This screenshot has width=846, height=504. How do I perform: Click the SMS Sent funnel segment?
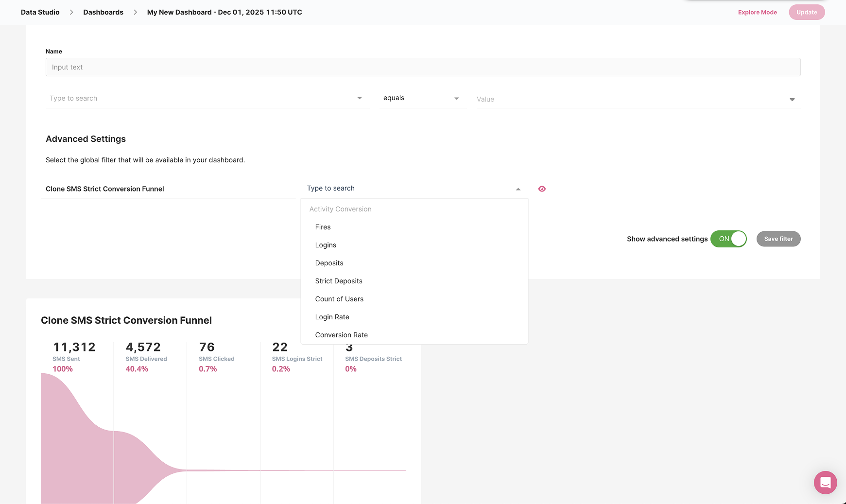click(75, 413)
